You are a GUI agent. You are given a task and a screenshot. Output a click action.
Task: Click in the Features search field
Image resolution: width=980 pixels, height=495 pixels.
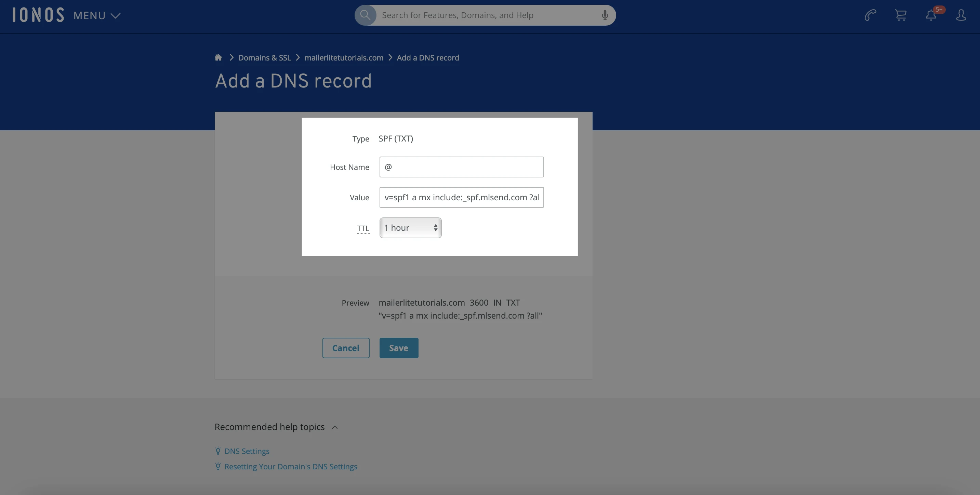(x=487, y=15)
